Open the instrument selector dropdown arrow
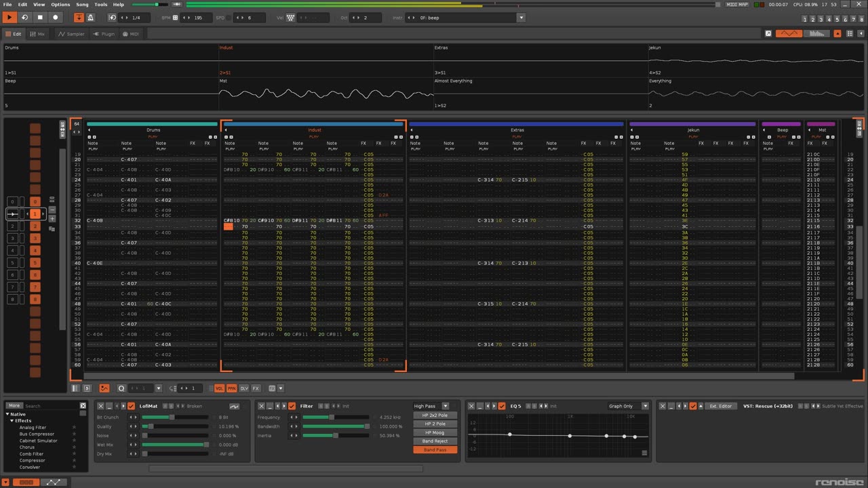Screen dimensions: 868x488 click(521, 18)
